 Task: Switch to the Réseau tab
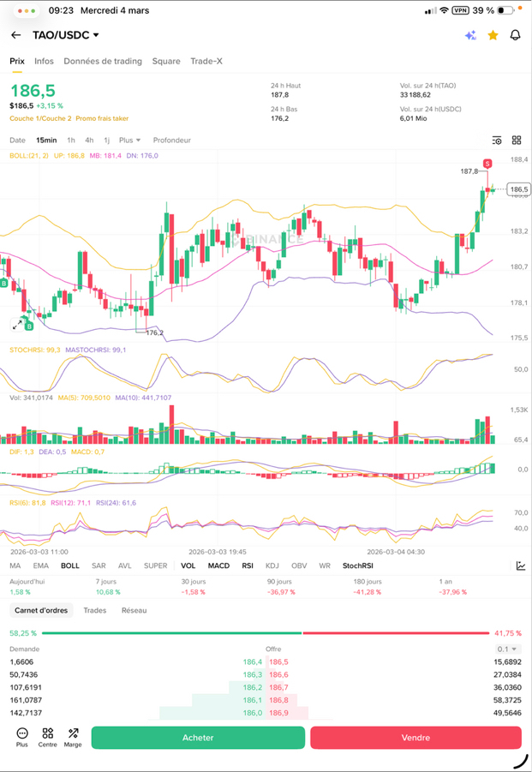point(134,611)
